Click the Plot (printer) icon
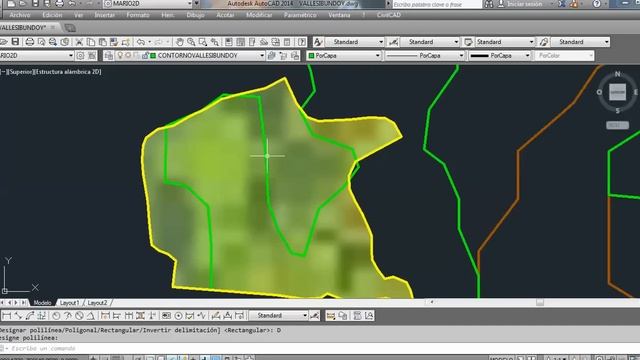Viewport: 640px width, 360px height. point(29,42)
